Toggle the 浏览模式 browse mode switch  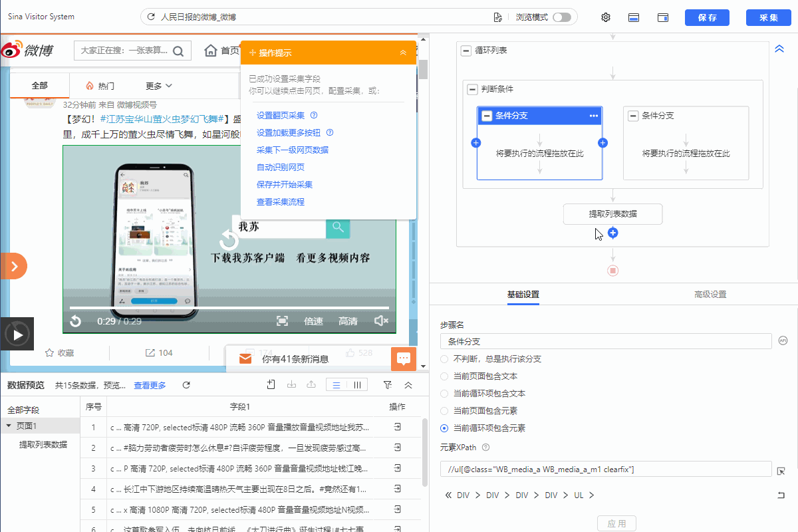[561, 17]
